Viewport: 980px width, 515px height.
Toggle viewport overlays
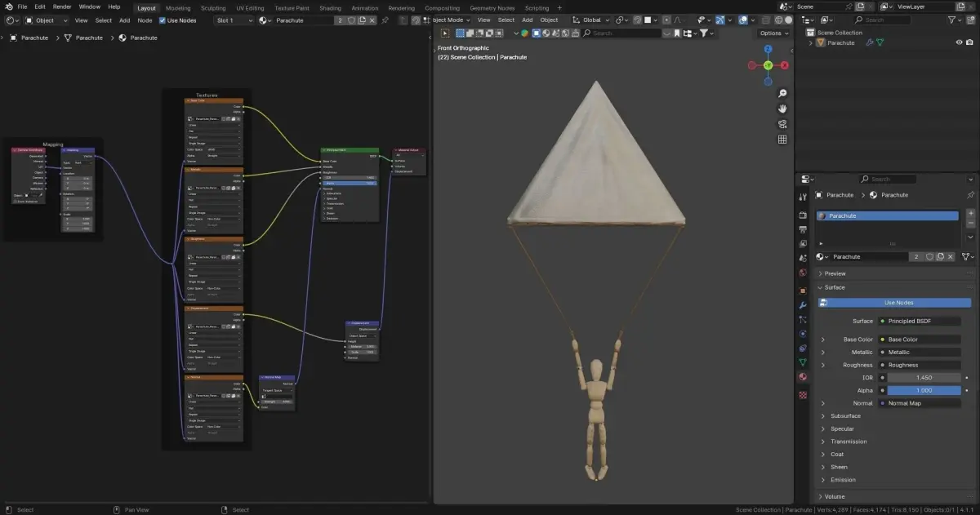[743, 20]
